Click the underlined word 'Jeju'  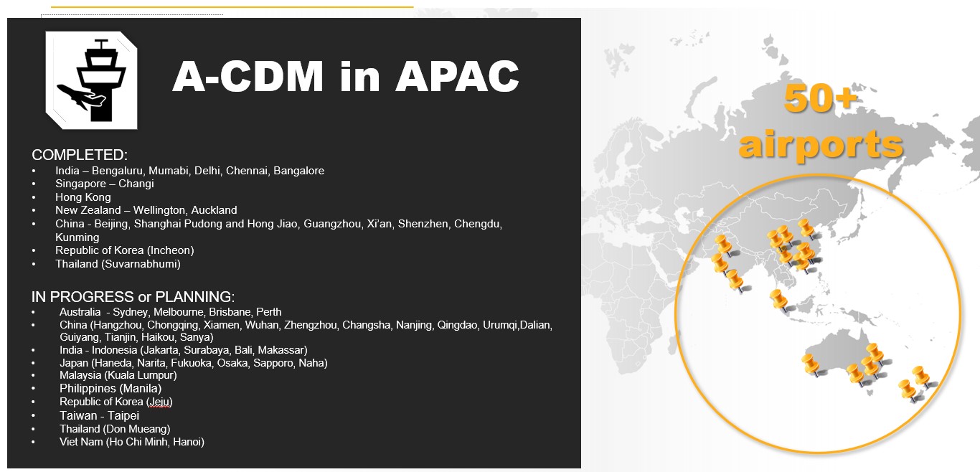click(159, 402)
